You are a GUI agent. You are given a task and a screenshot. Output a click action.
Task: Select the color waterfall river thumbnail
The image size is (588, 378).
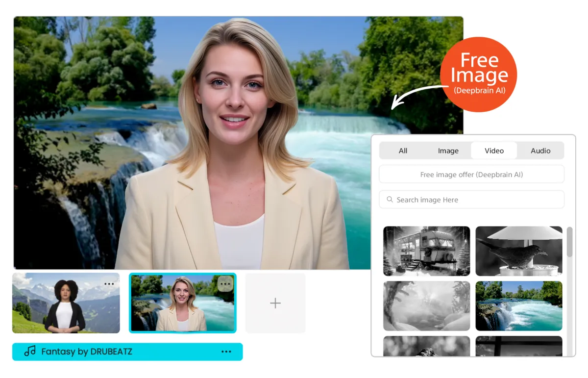point(519,306)
